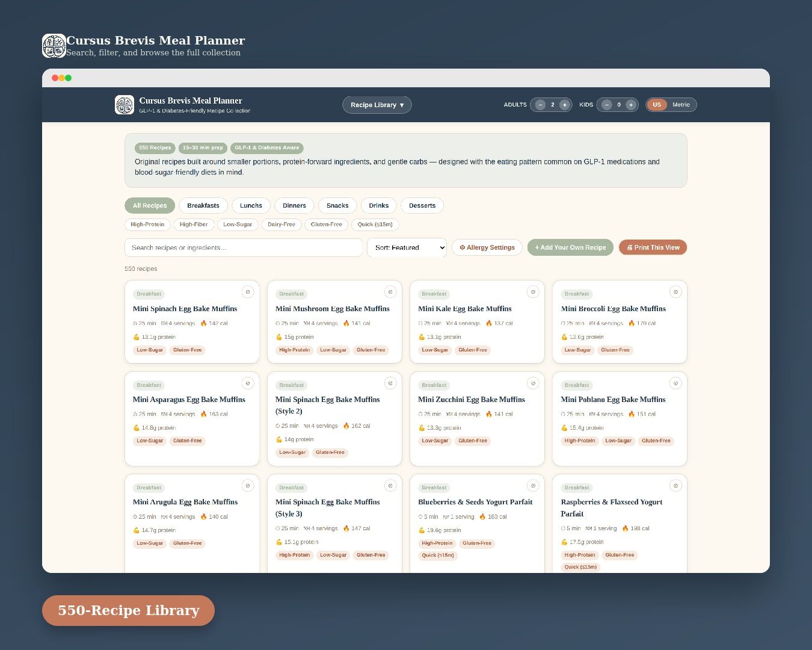Click the slash-circle icon on Mini Spinach Egg Bake Muffins card
This screenshot has width=812, height=650.
click(248, 292)
